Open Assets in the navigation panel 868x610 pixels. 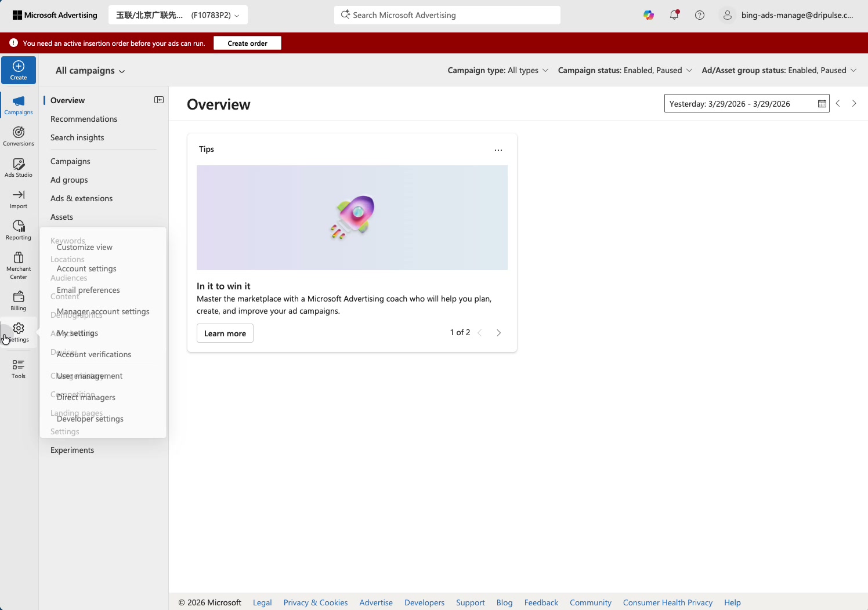click(62, 217)
